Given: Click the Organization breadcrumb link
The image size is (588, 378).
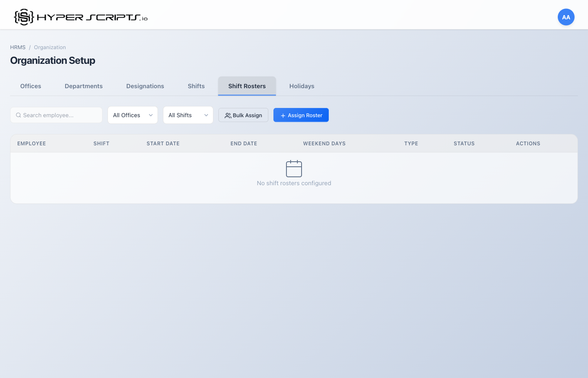Looking at the screenshot, I should (50, 47).
